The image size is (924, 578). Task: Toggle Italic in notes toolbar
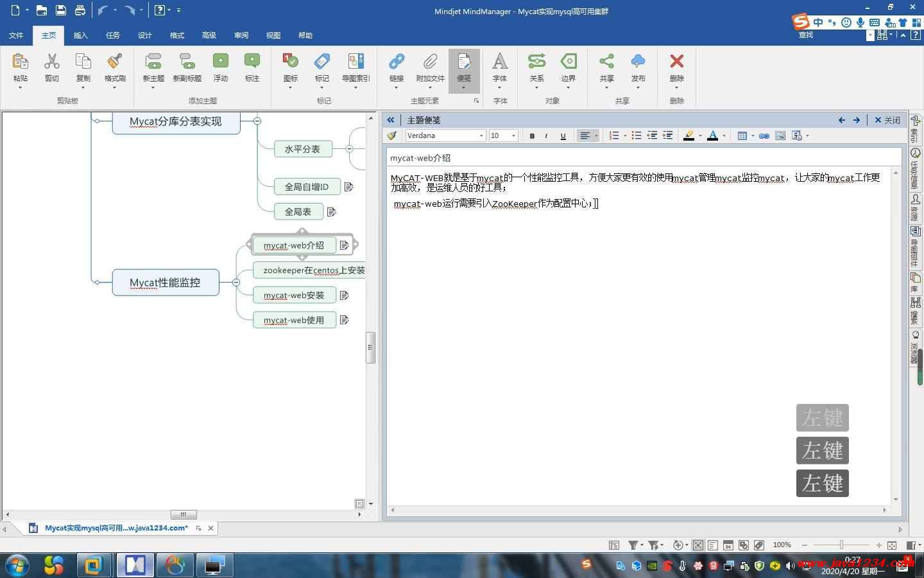[x=546, y=136]
